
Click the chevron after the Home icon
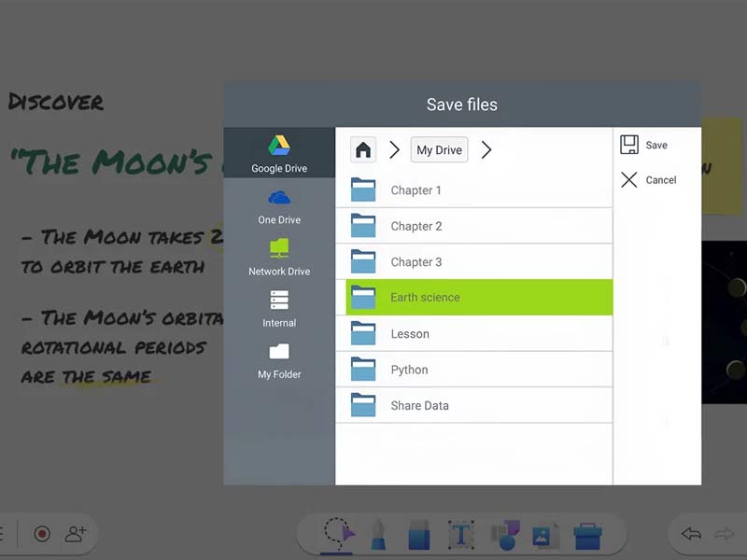pyautogui.click(x=394, y=149)
